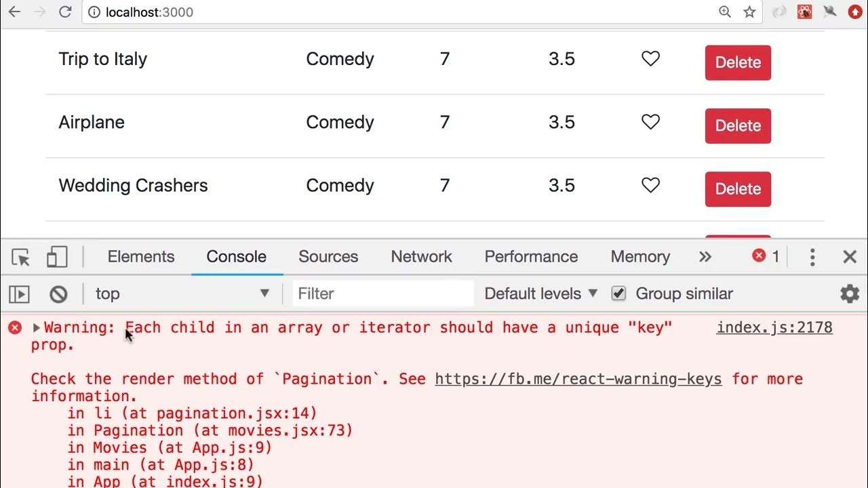The height and width of the screenshot is (488, 868).
Task: Show the console sidebar panel icon
Action: click(x=19, y=294)
